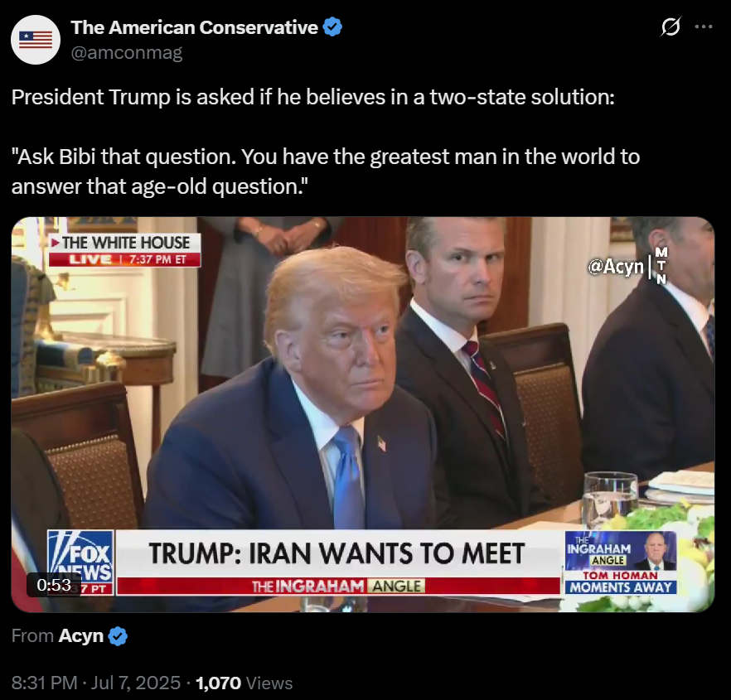
Task: Open The American Conservative profile avatar
Action: 36,40
